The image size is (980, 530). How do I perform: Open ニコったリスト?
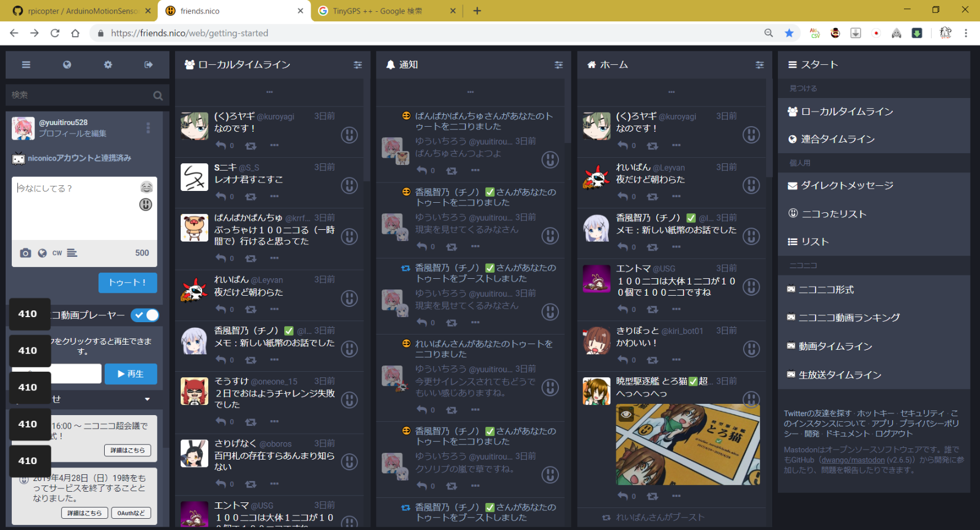[x=874, y=214]
